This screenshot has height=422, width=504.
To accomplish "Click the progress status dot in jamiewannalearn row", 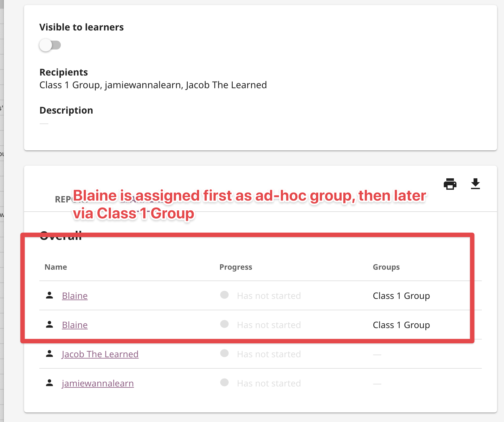I will point(224,382).
